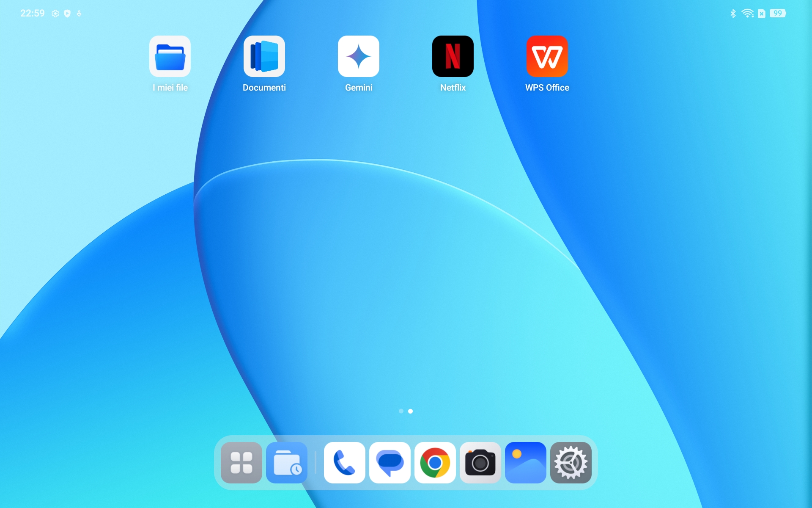Open the app drawer grid in dock
The height and width of the screenshot is (508, 812).
241,463
